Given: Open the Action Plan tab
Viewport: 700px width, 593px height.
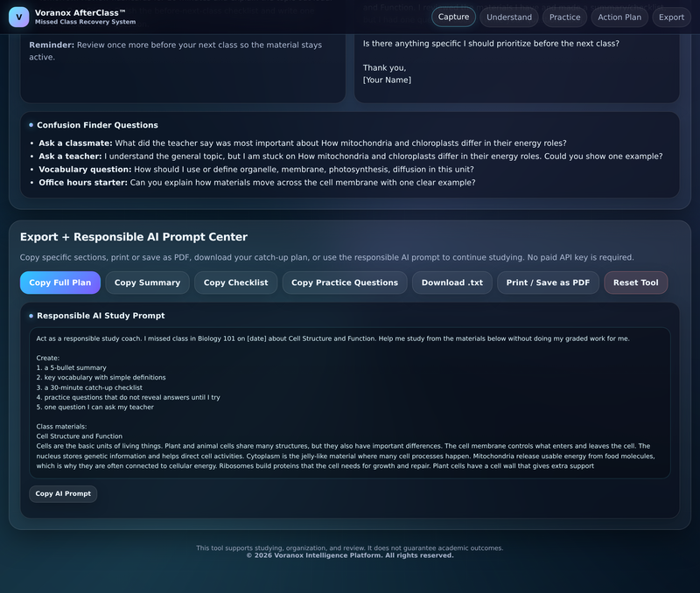Looking at the screenshot, I should pos(619,17).
